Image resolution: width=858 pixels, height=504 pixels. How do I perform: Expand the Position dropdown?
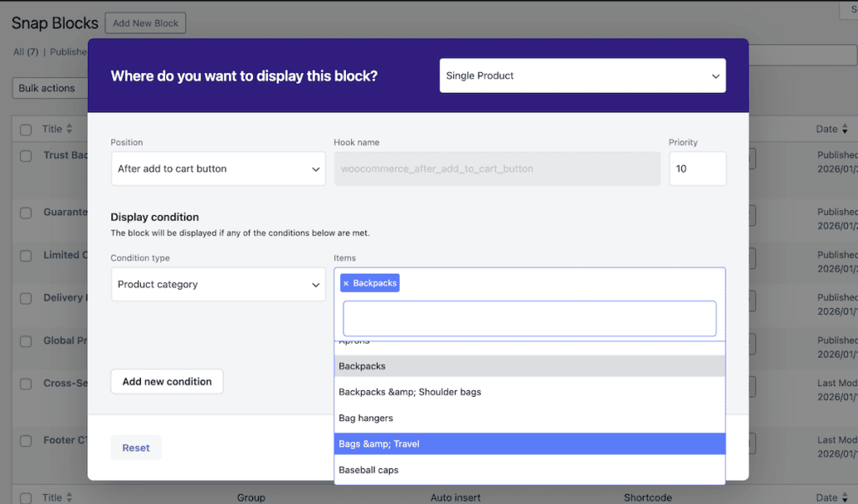pyautogui.click(x=218, y=168)
